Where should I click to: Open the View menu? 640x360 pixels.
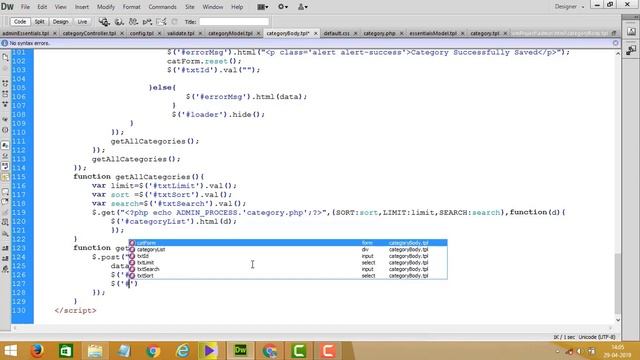click(60, 7)
